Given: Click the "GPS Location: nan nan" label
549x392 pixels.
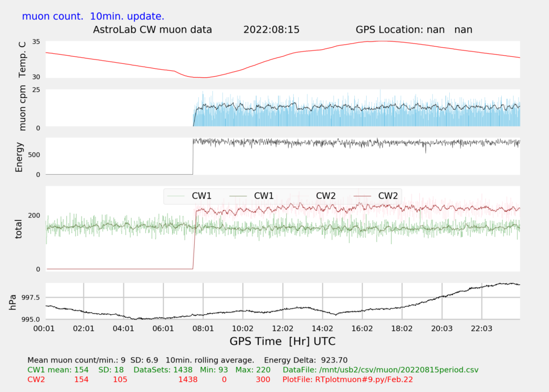Looking at the screenshot, I should coord(414,29).
